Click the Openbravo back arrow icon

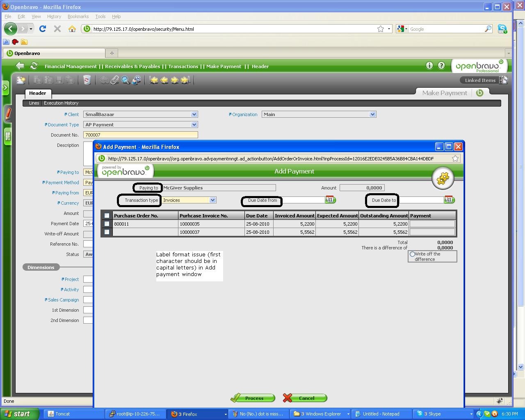(20, 66)
